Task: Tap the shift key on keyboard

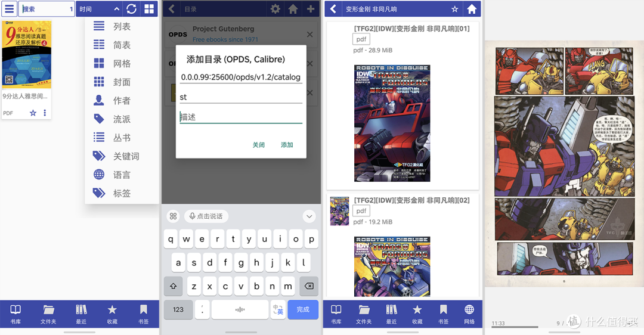Action: click(174, 286)
